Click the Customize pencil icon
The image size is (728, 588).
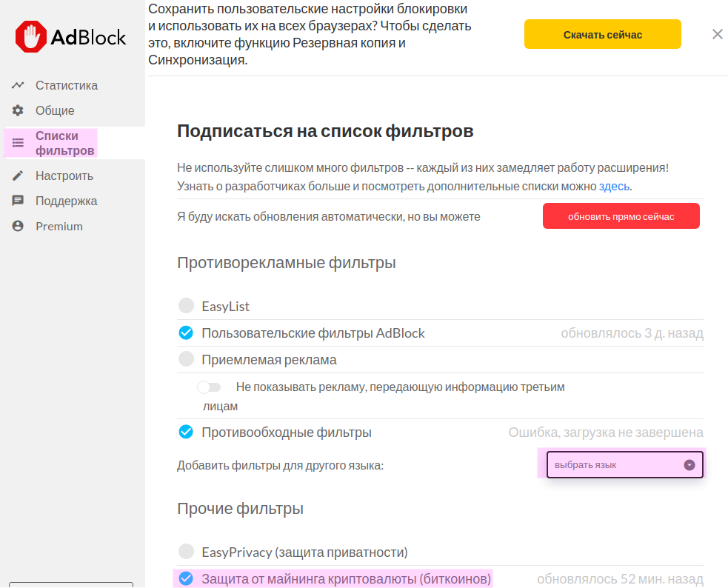(x=18, y=176)
